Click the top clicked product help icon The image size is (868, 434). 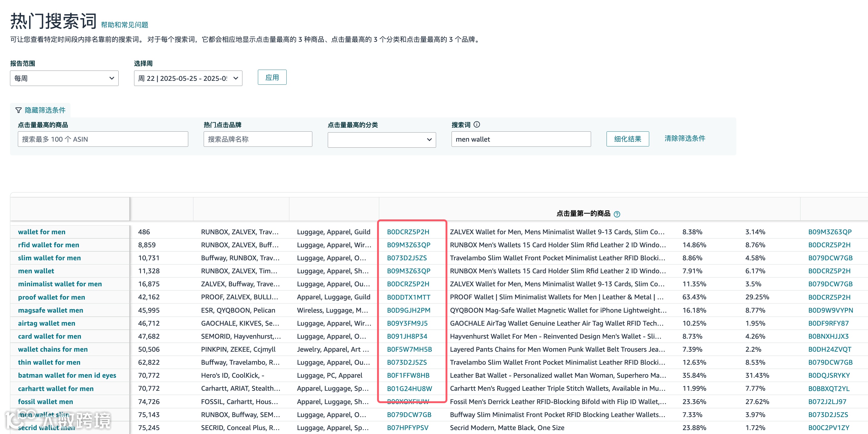(616, 214)
